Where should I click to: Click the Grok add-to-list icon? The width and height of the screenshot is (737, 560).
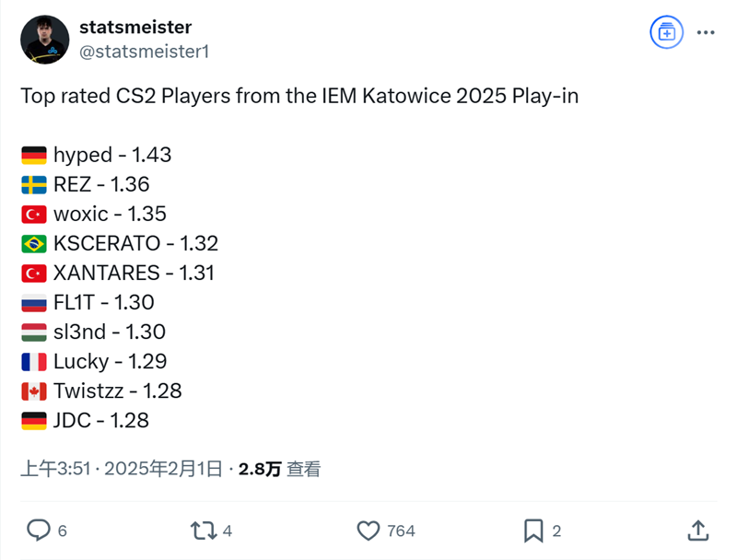point(663,32)
